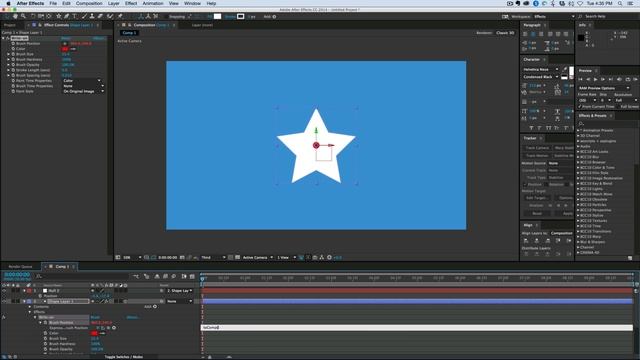Switch to the Project panel tab

[x=10, y=25]
